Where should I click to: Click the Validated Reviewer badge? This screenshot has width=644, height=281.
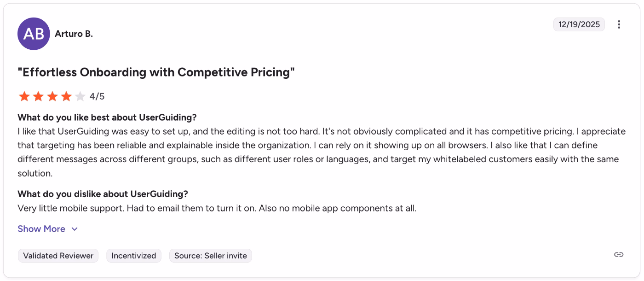point(58,255)
